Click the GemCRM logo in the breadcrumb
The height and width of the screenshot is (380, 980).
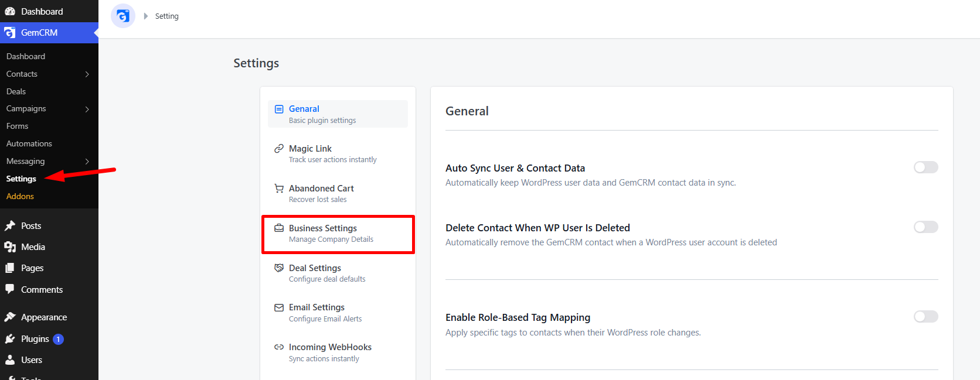pos(123,16)
